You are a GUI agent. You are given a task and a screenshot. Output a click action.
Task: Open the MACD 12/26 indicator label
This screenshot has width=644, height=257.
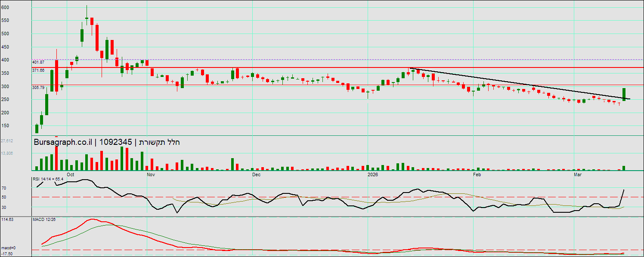tap(44, 219)
